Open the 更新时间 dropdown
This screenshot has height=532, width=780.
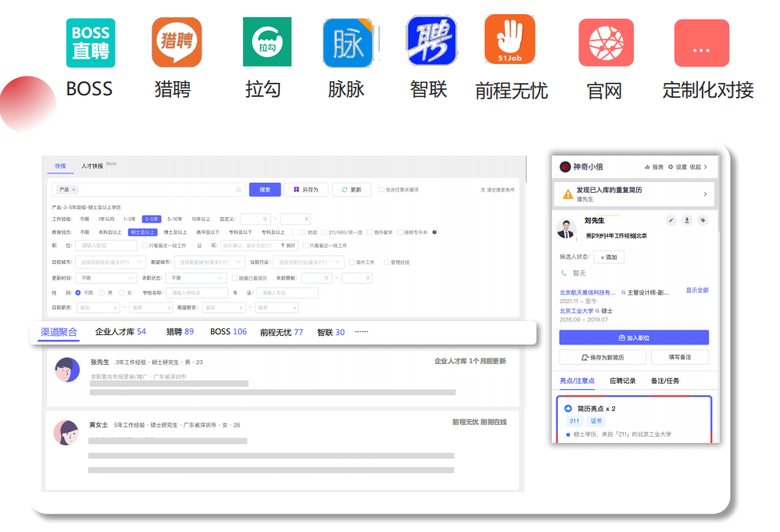[x=106, y=278]
